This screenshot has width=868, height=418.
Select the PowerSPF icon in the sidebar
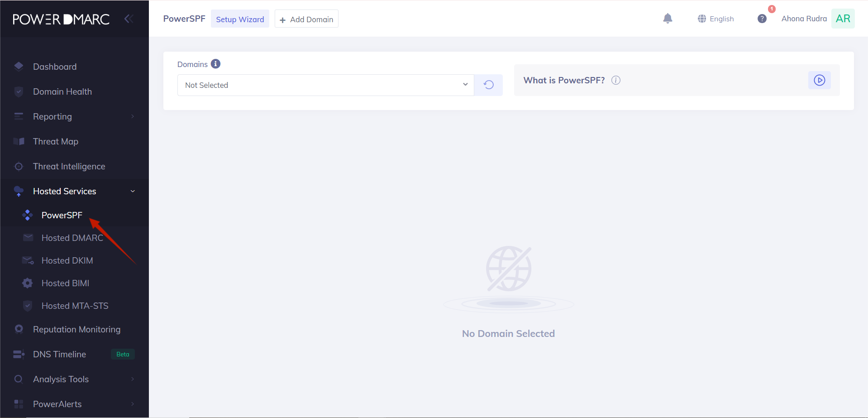point(28,215)
